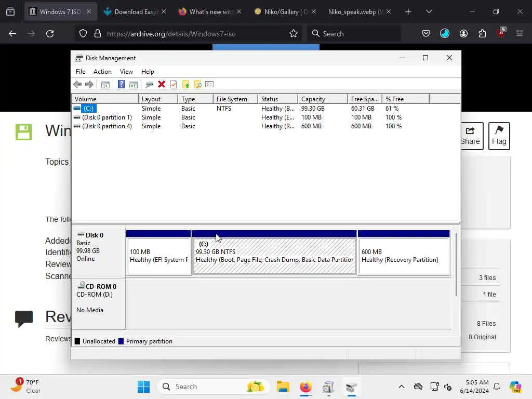The height and width of the screenshot is (399, 532).
Task: Select the 600 MB Recovery Partition block
Action: [404, 253]
